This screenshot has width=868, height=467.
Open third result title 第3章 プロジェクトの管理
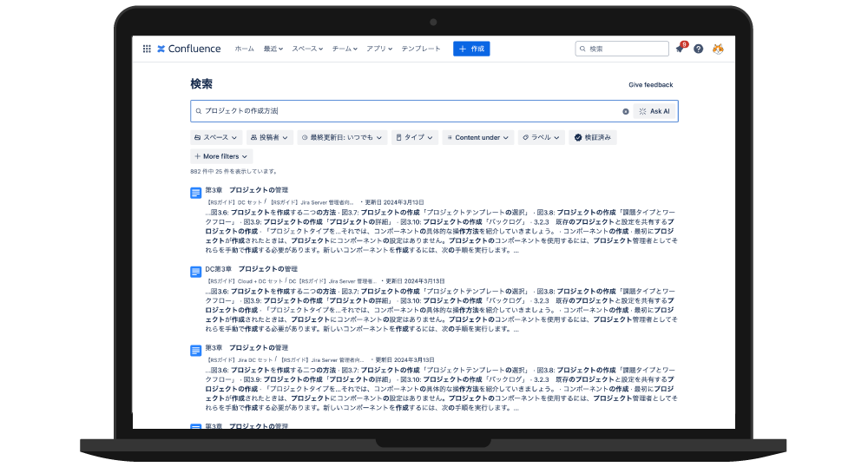tap(247, 347)
